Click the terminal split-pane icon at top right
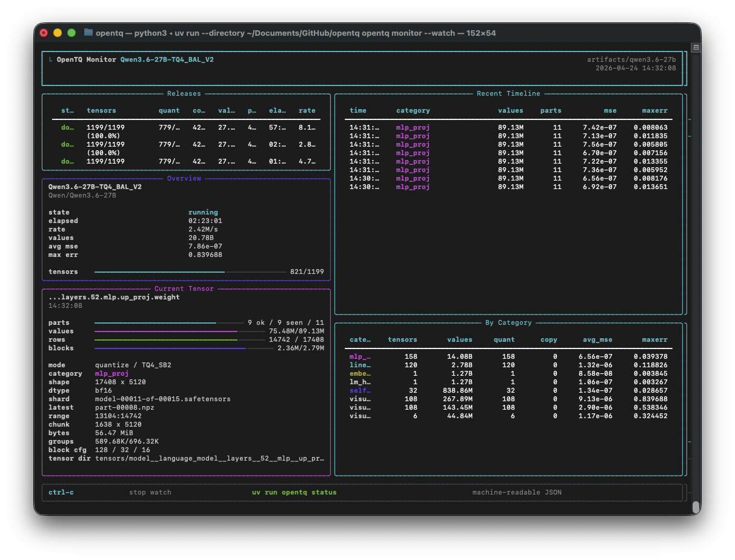Image resolution: width=735 pixels, height=560 pixels. click(696, 47)
